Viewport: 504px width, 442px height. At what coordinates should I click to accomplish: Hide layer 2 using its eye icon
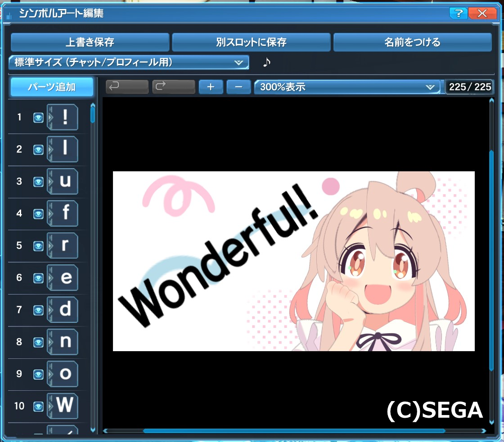38,150
